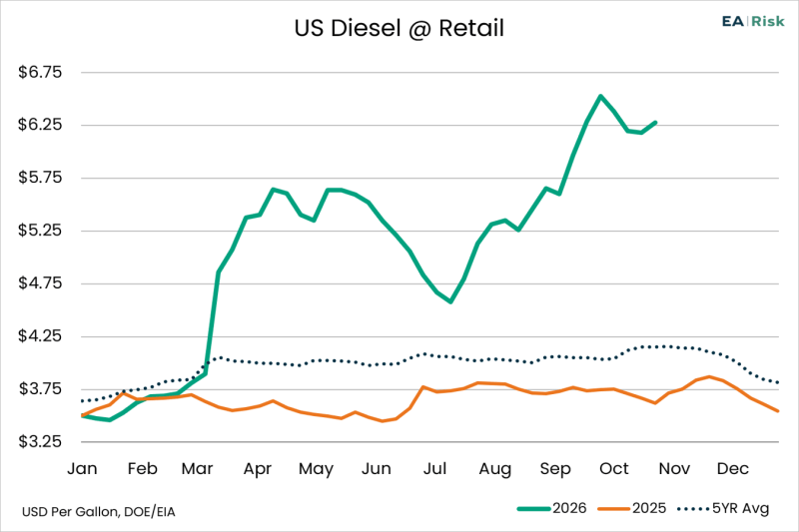Select the $6.75 y-axis label

pyautogui.click(x=40, y=72)
